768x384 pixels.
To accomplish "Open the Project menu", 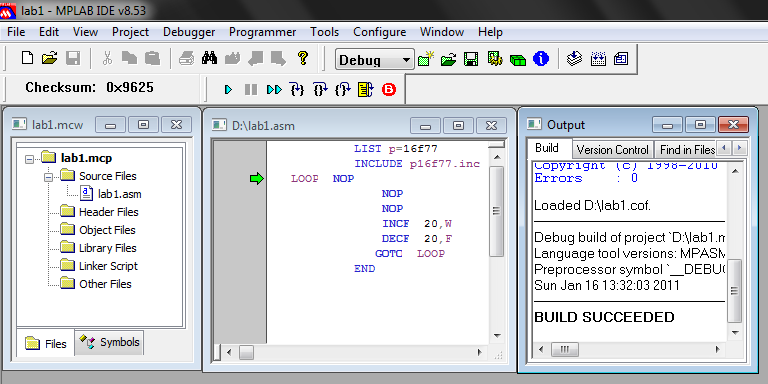I will (x=130, y=32).
